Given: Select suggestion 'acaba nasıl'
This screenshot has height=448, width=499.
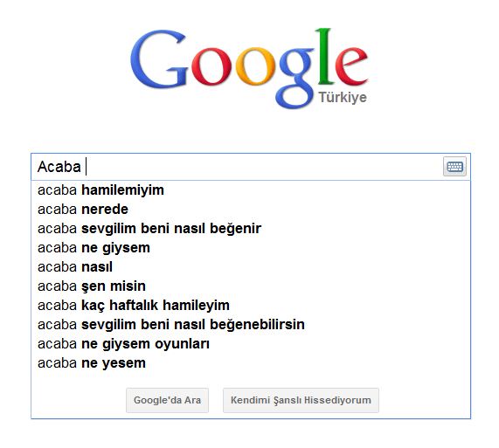Looking at the screenshot, I should click(x=251, y=267).
